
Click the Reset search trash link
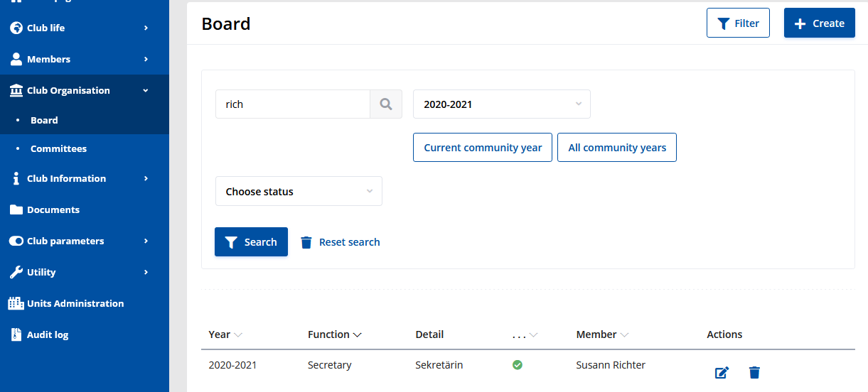[341, 242]
